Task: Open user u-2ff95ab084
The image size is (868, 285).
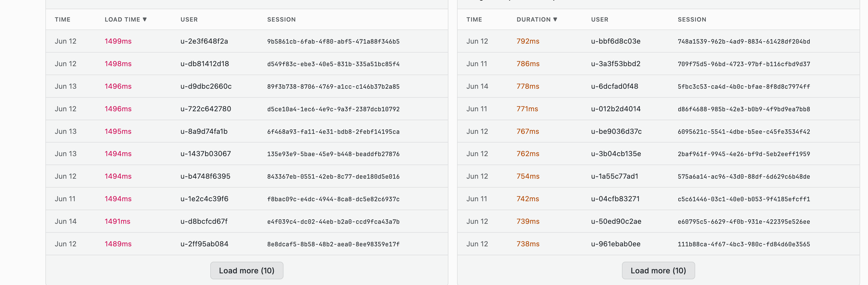Action: 204,244
